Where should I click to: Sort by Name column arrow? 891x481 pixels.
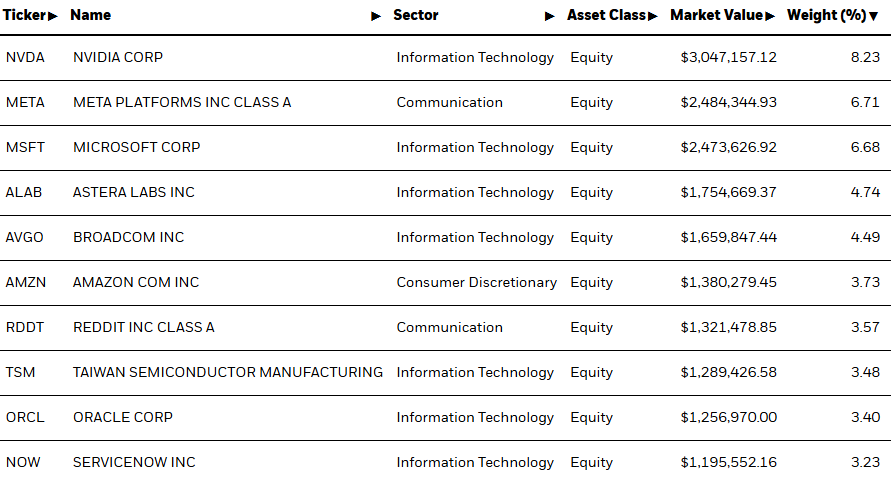pos(376,16)
